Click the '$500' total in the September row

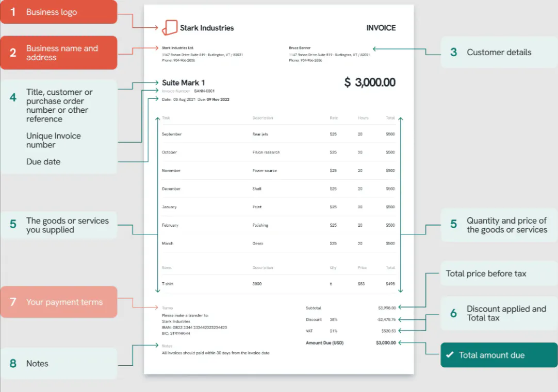[x=390, y=134]
